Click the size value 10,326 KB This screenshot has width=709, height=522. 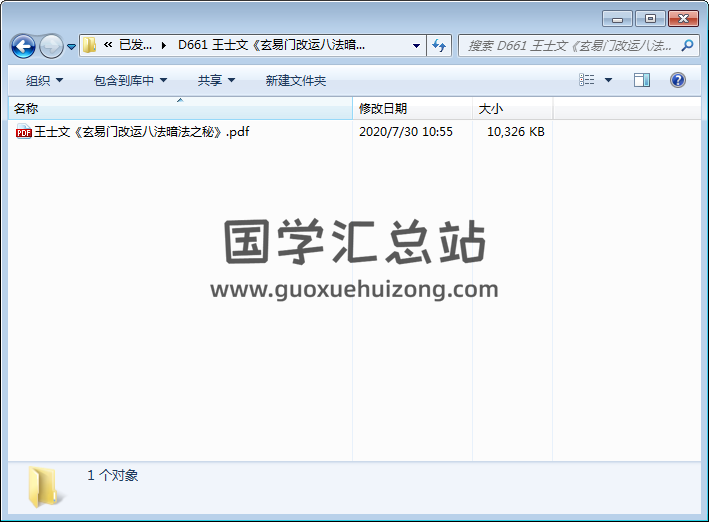[x=516, y=132]
